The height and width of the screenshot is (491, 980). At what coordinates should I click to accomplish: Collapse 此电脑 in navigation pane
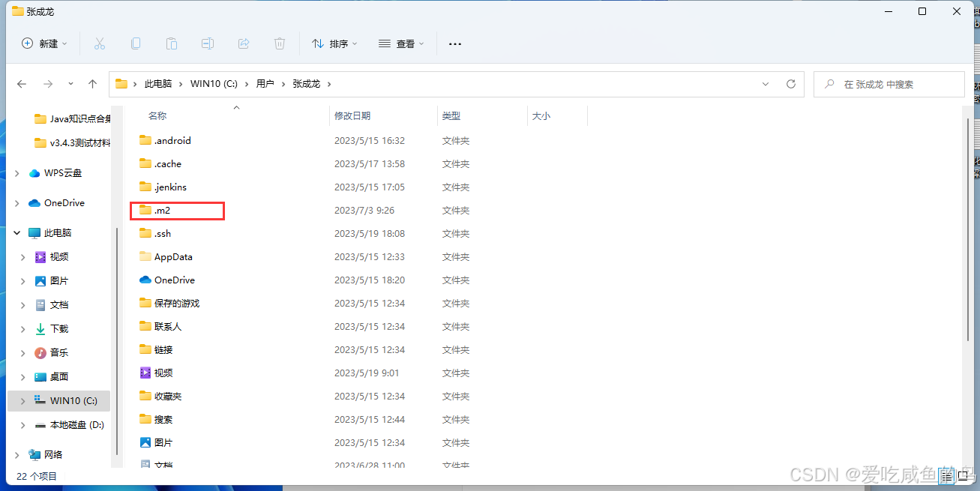17,233
